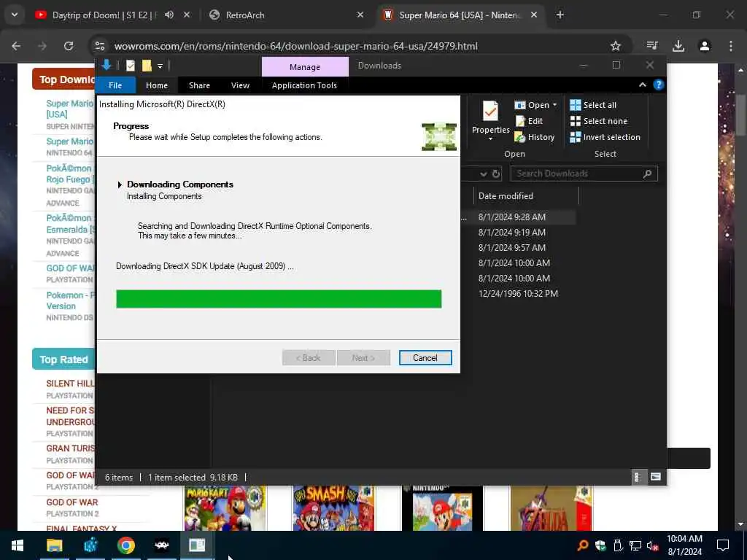Switch to Share ribbon tab

[199, 85]
